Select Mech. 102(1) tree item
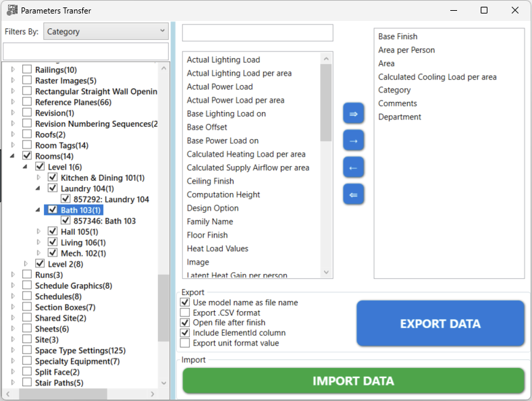 coord(83,253)
